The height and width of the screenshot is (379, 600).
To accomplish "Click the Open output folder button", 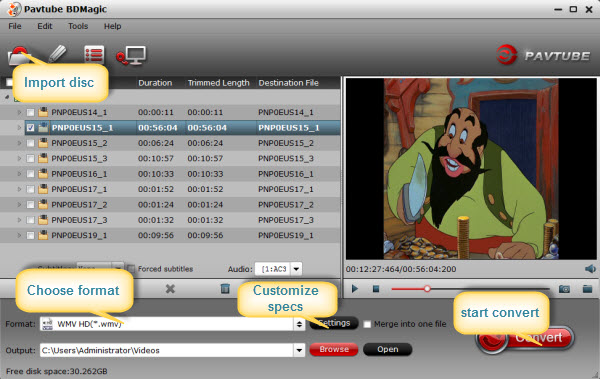I will click(x=388, y=349).
